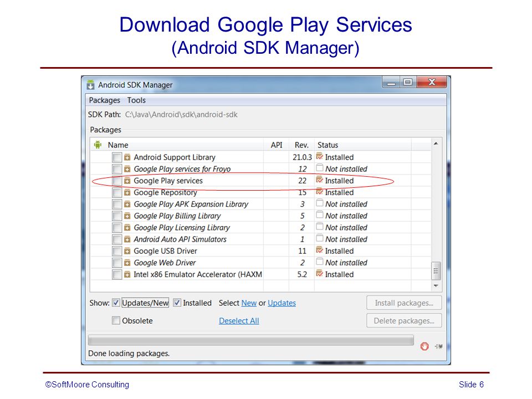Click installed status icon for Google Repository
Screen dimensions: 532x399
point(319,192)
